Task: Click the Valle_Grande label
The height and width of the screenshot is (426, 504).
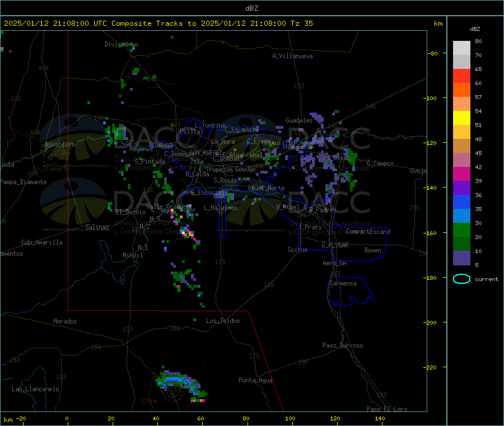Action: [x=166, y=207]
